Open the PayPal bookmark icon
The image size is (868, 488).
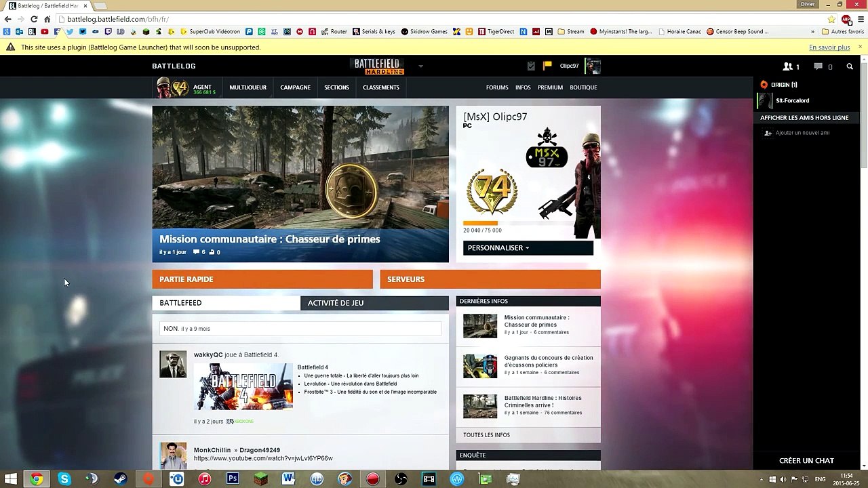(x=249, y=31)
